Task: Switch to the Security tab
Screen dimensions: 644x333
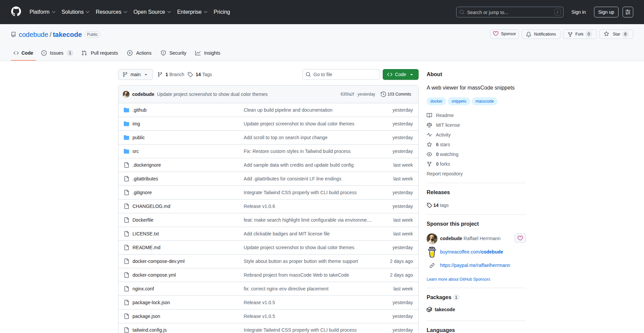Action: pos(173,53)
